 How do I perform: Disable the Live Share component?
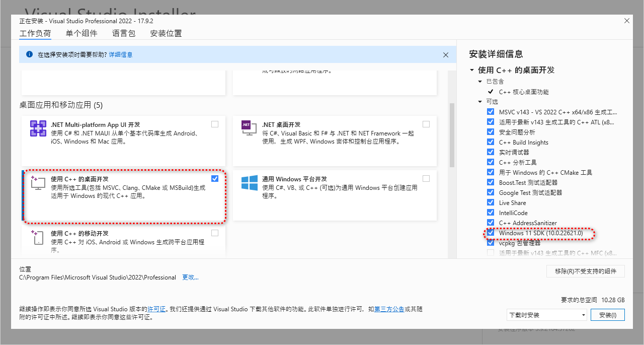pyautogui.click(x=490, y=202)
